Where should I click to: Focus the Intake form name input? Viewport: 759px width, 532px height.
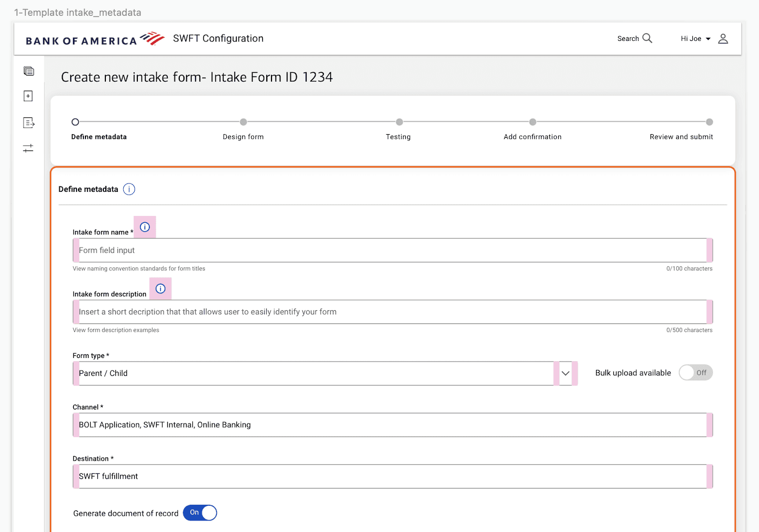click(393, 251)
